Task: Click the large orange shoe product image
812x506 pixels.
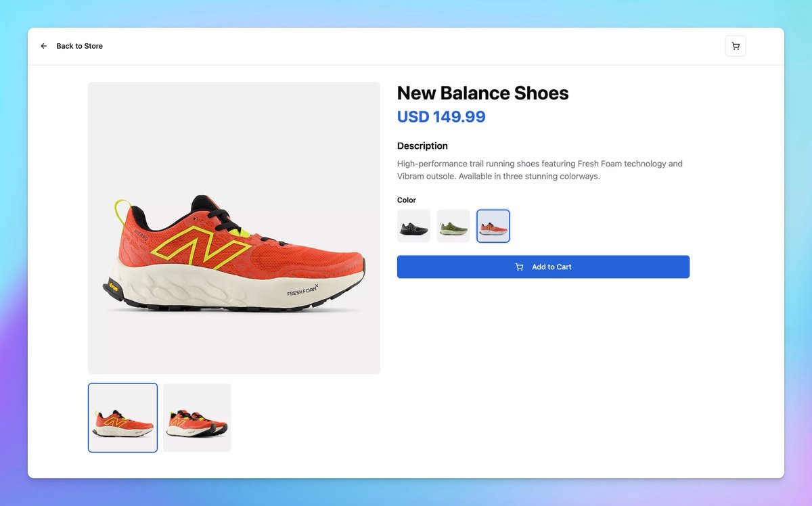Action: [234, 228]
